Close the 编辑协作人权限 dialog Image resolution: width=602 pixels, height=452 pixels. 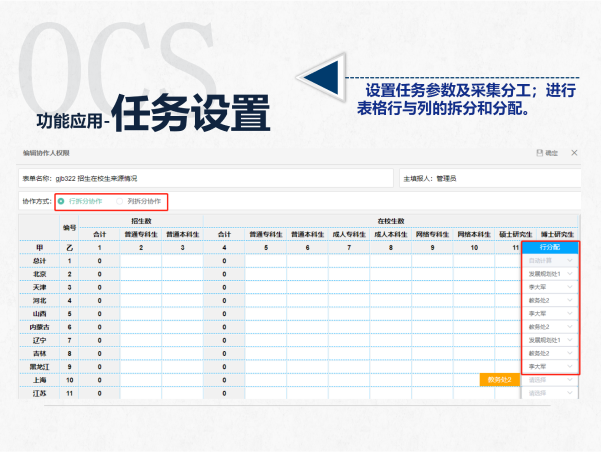[574, 153]
